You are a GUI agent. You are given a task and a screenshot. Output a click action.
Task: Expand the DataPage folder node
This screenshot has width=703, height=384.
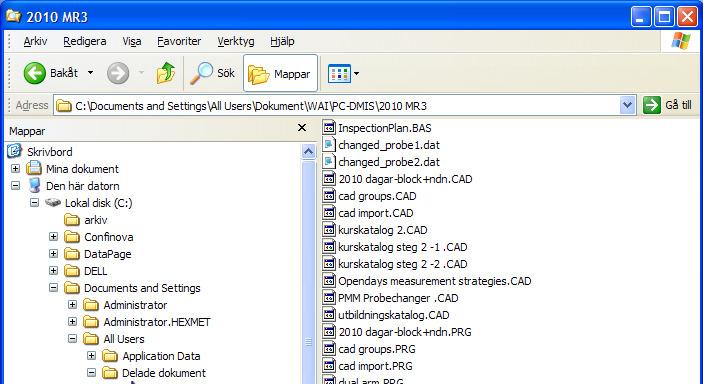(53, 254)
